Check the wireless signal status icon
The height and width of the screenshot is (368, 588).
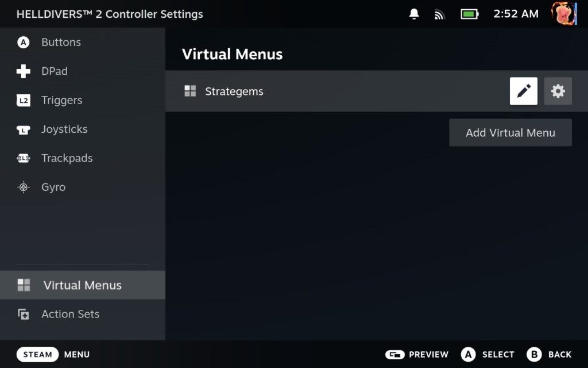tap(439, 14)
